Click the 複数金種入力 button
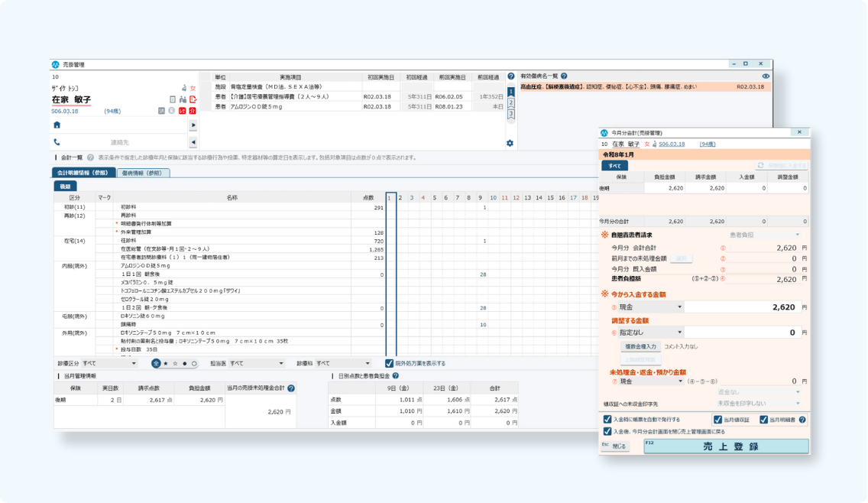Image resolution: width=868 pixels, height=503 pixels. coord(640,346)
